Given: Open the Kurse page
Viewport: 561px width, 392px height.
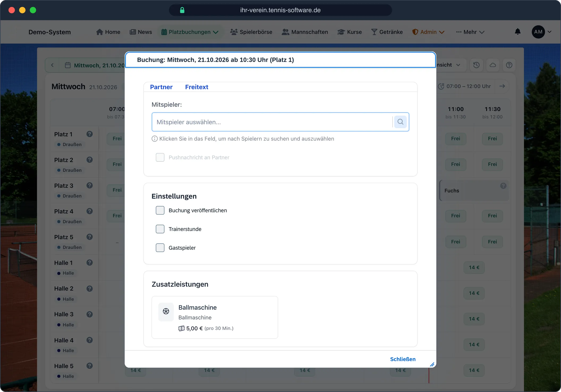Looking at the screenshot, I should [x=350, y=32].
